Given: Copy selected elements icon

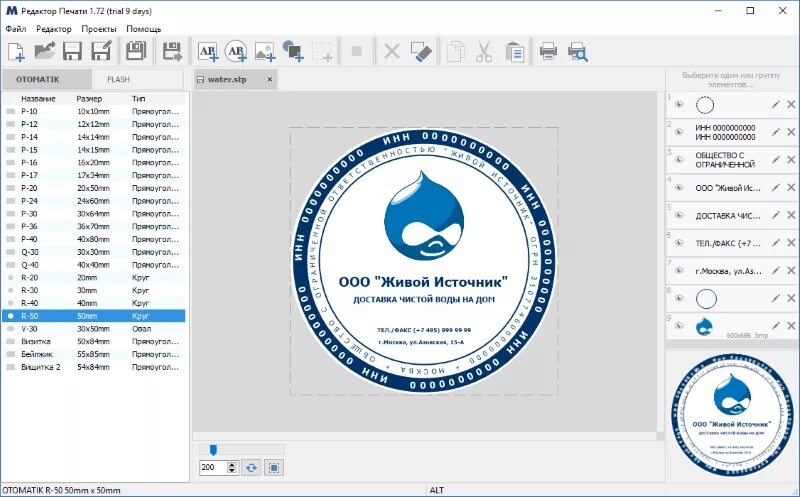Looking at the screenshot, I should coord(456,52).
